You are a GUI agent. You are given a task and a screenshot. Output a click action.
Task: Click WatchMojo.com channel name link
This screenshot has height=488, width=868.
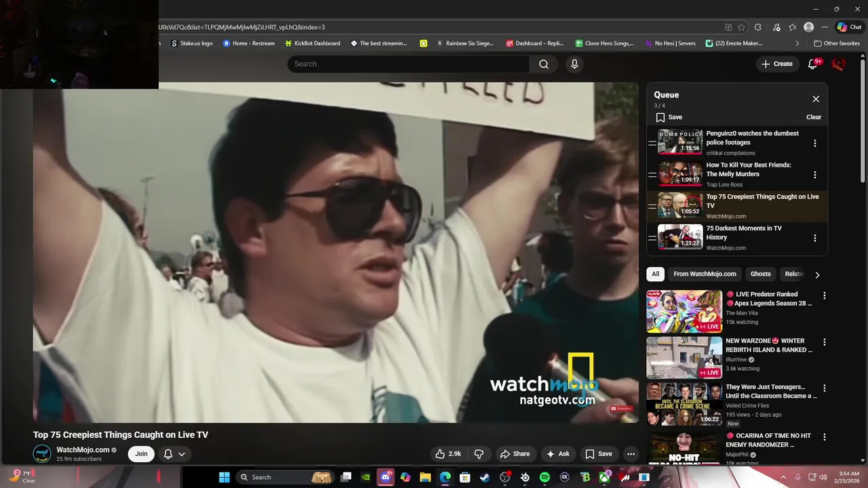click(83, 450)
